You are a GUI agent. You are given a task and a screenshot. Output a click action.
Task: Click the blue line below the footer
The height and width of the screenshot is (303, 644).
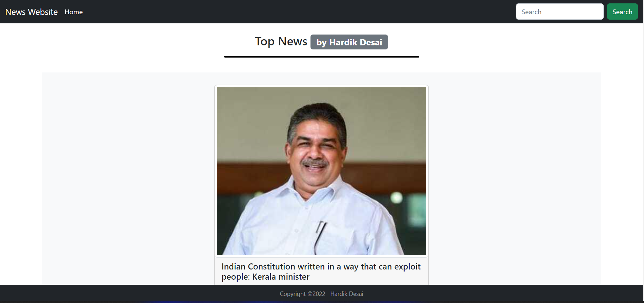(x=281, y=302)
